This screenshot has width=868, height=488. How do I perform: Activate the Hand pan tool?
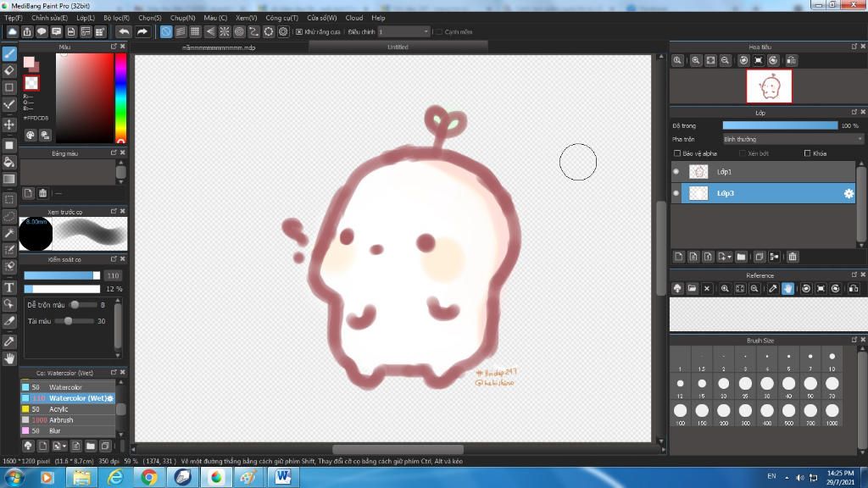click(9, 358)
